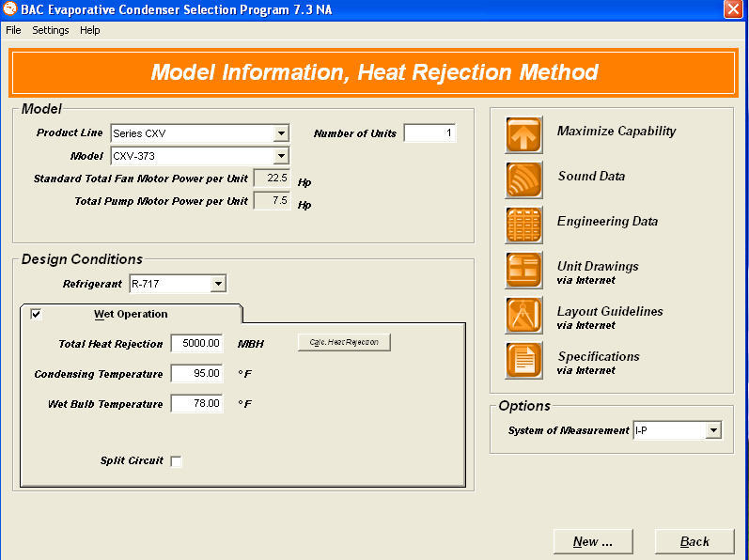This screenshot has height=560, width=749.
Task: Expand the Product Line dropdown
Action: click(281, 133)
